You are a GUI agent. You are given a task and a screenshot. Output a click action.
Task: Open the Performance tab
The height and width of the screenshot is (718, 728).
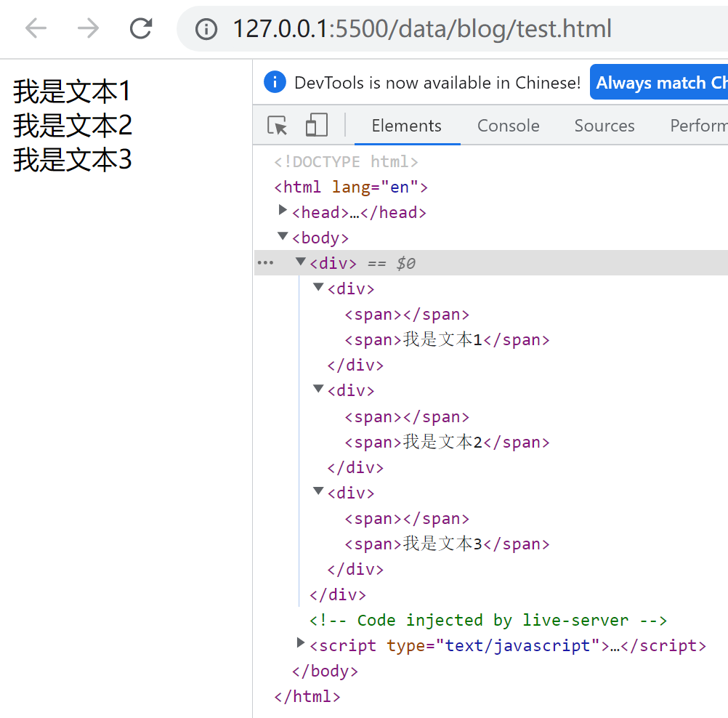pyautogui.click(x=699, y=126)
